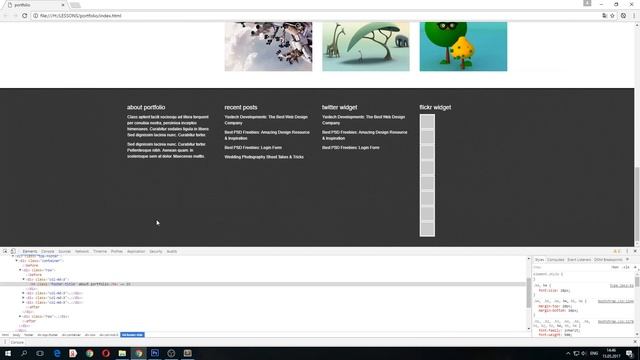Close the Console drawer

[x=635, y=342]
